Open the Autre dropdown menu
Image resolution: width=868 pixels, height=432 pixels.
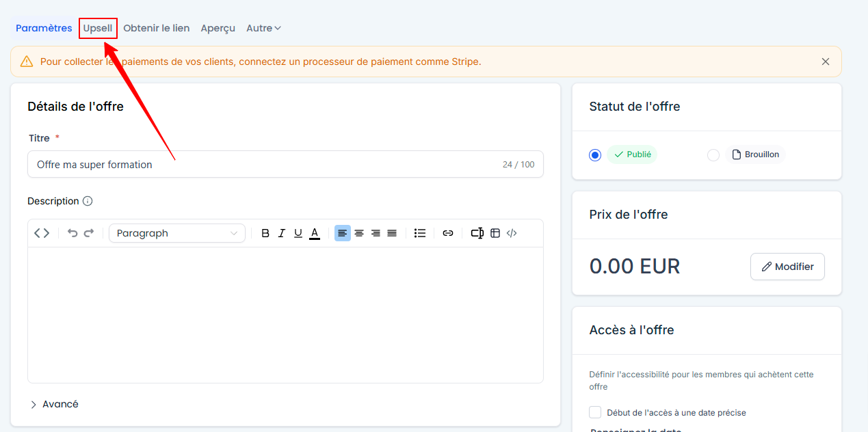264,28
